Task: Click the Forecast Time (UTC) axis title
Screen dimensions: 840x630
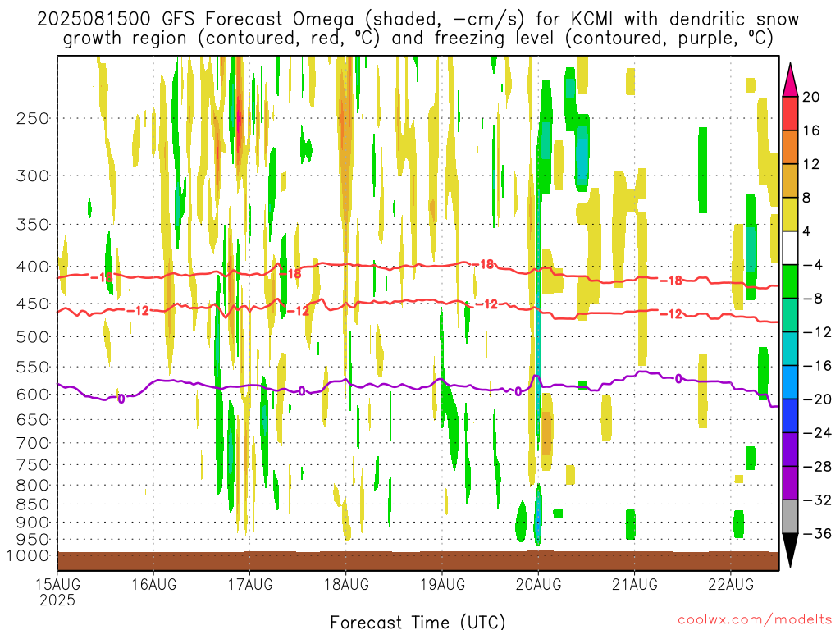Action: point(418,622)
